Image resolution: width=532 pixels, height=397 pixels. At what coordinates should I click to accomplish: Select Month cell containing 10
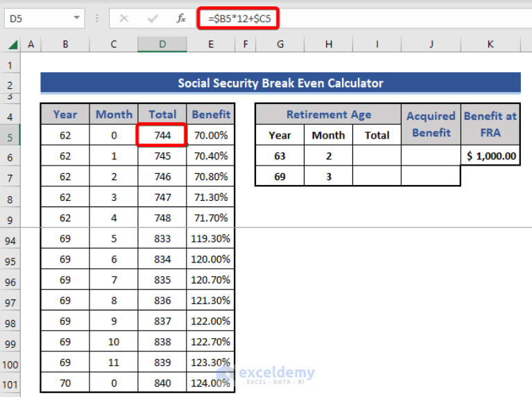click(x=114, y=342)
